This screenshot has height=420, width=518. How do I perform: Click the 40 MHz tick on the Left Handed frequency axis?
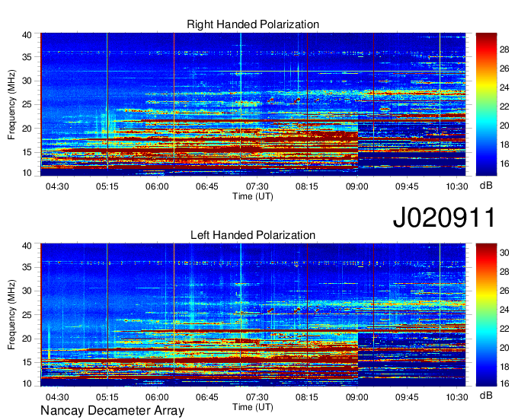[x=27, y=246]
